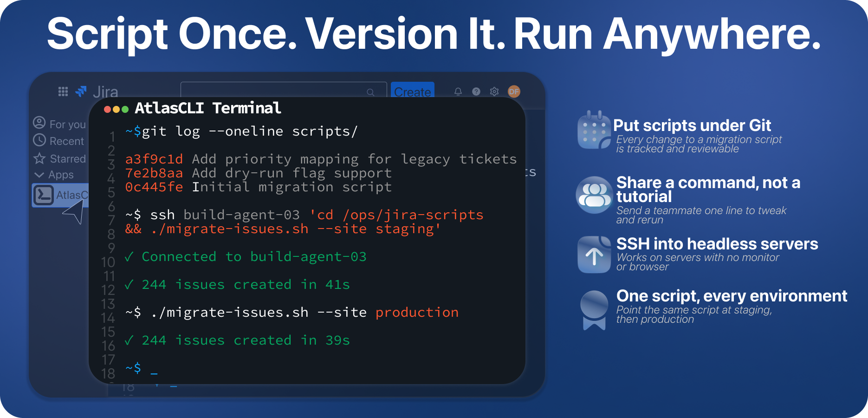Click commit hash 7e2b8aa

pos(154,173)
